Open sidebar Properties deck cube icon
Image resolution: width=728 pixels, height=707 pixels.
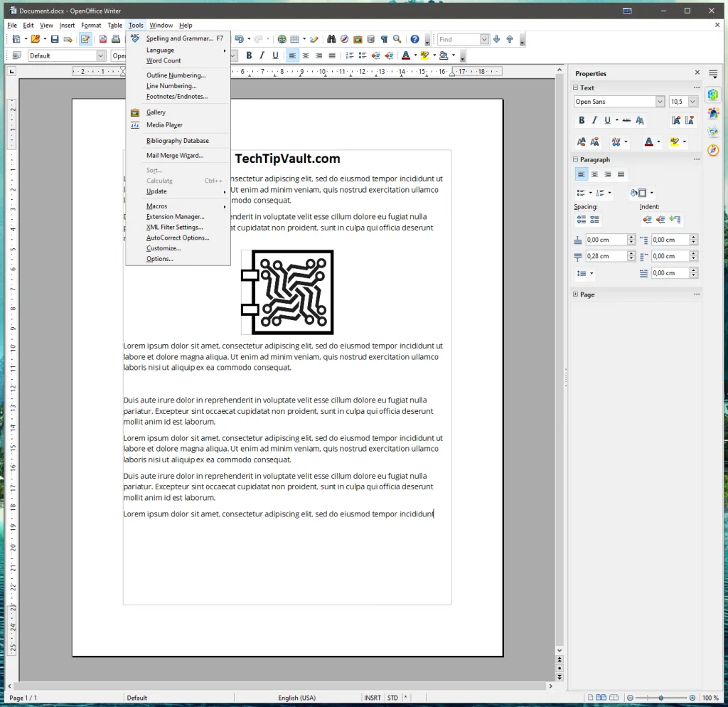coord(713,95)
